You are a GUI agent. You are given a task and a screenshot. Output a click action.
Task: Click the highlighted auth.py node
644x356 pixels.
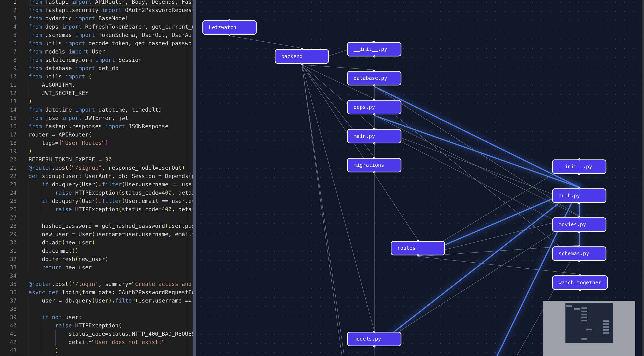coord(579,196)
